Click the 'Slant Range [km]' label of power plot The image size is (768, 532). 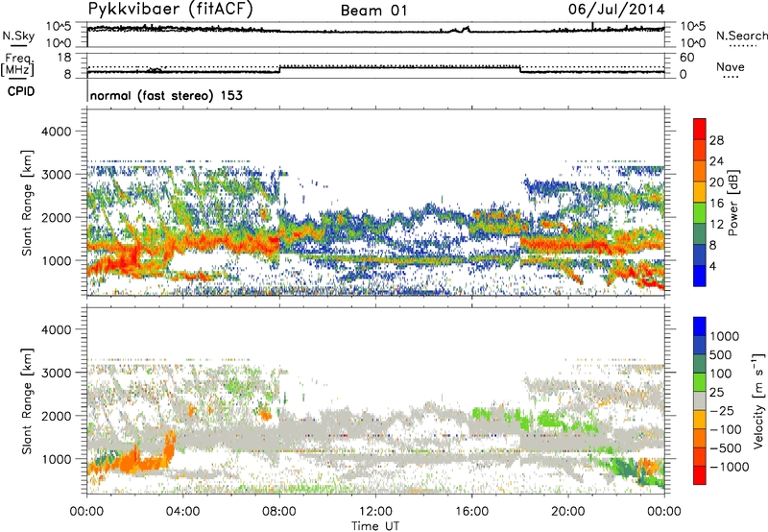27,203
